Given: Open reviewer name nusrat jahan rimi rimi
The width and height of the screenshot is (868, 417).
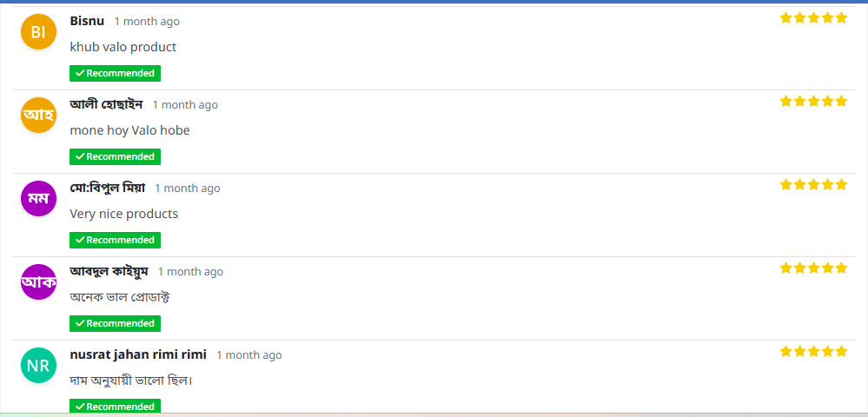Looking at the screenshot, I should click(x=138, y=354).
